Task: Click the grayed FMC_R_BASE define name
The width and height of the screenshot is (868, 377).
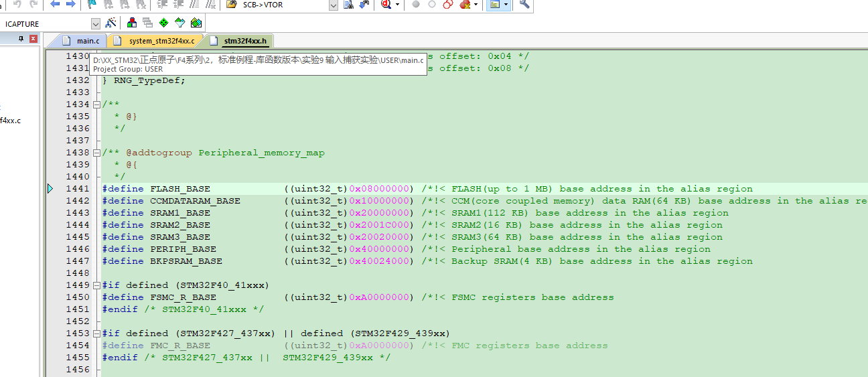Action: click(180, 346)
